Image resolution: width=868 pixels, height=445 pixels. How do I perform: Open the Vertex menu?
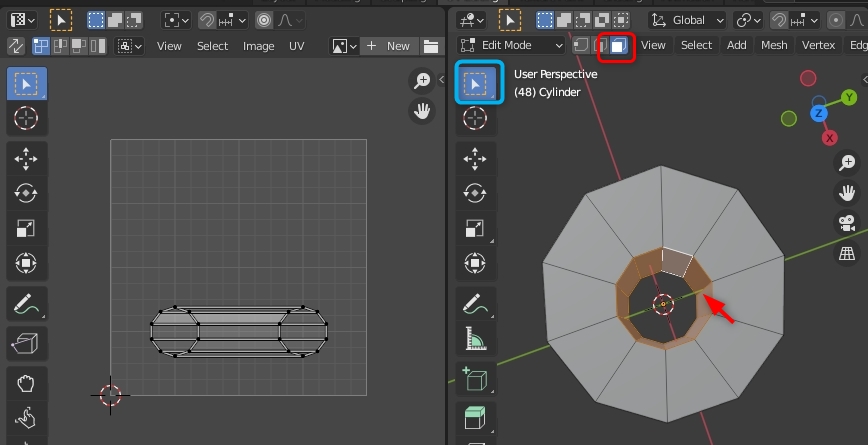[x=818, y=45]
